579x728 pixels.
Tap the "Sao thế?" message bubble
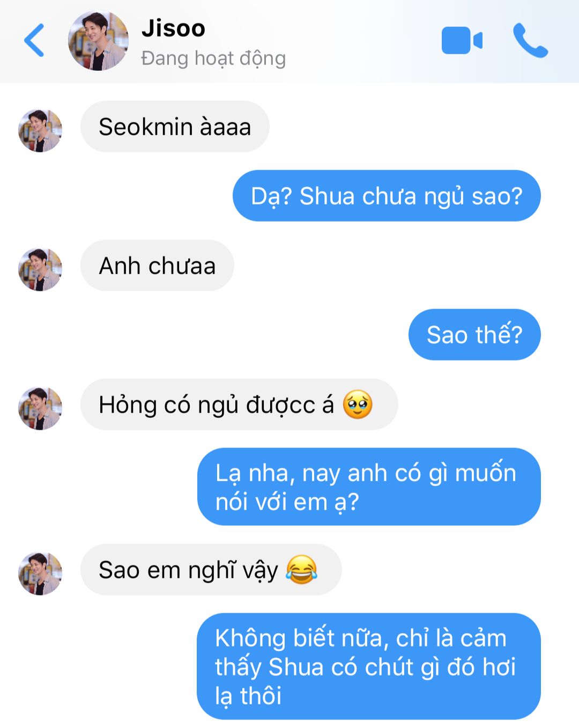click(474, 335)
